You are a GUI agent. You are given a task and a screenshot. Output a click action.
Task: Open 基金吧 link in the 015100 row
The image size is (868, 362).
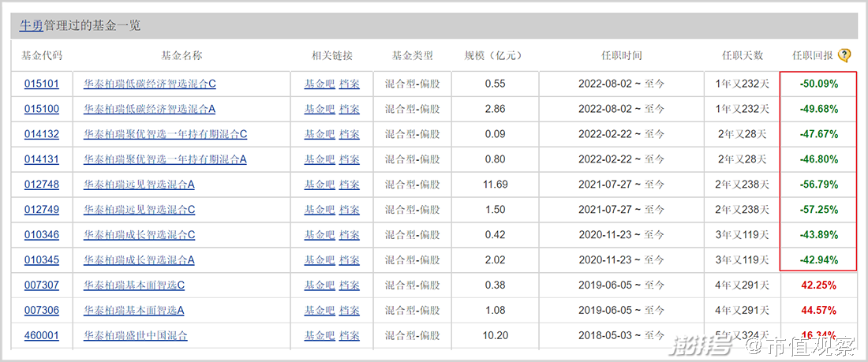[x=320, y=109]
